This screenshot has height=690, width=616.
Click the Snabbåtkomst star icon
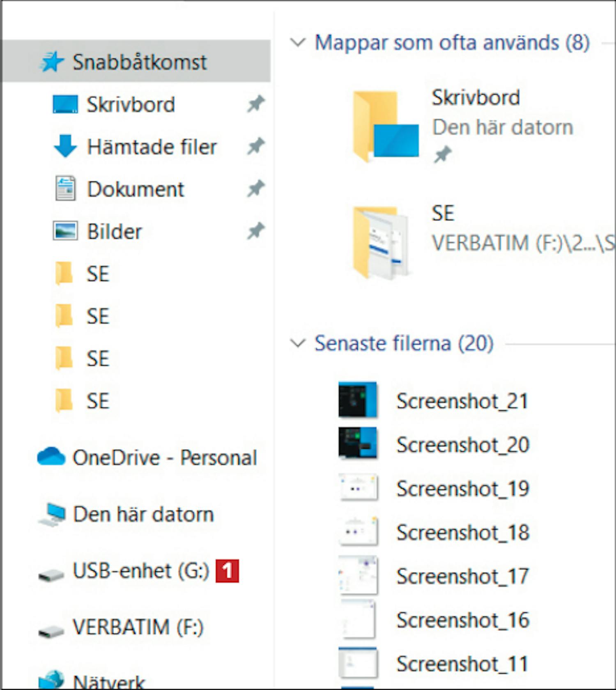[x=52, y=62]
